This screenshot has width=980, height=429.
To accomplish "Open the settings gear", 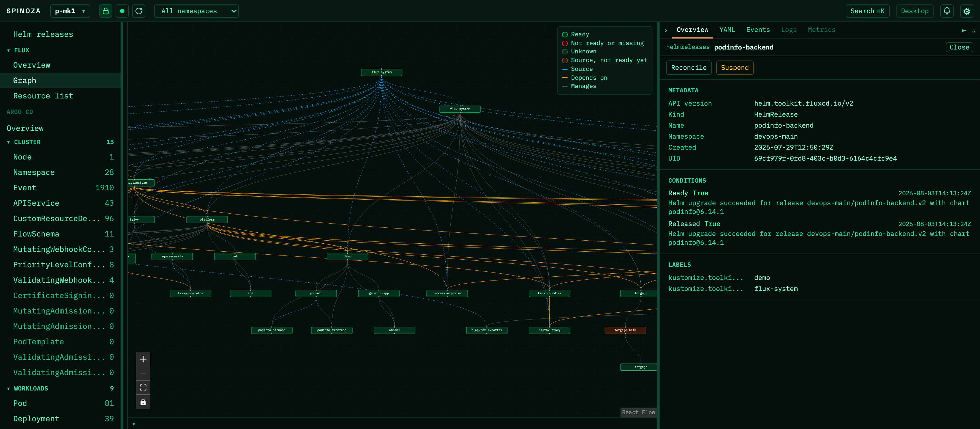I will pyautogui.click(x=967, y=11).
